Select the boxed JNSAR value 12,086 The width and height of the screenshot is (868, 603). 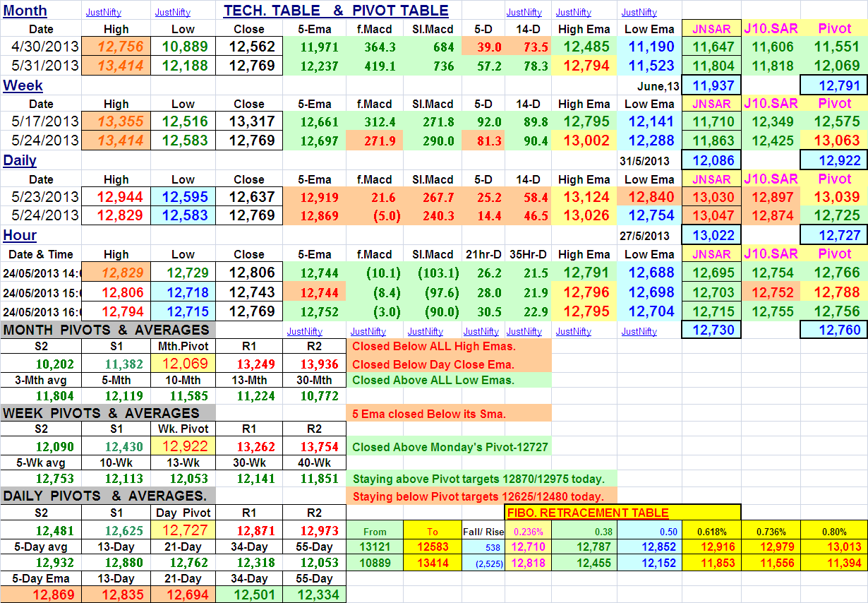tap(711, 160)
